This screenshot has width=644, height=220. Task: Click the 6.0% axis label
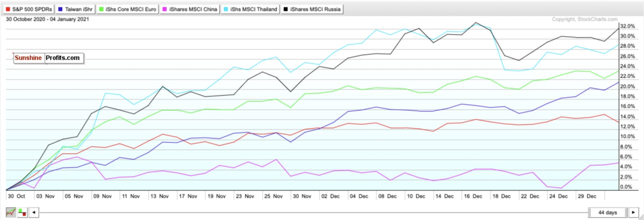point(626,157)
